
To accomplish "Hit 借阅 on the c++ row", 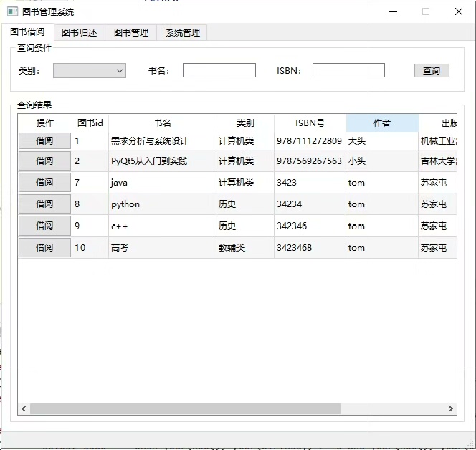I will 44,226.
